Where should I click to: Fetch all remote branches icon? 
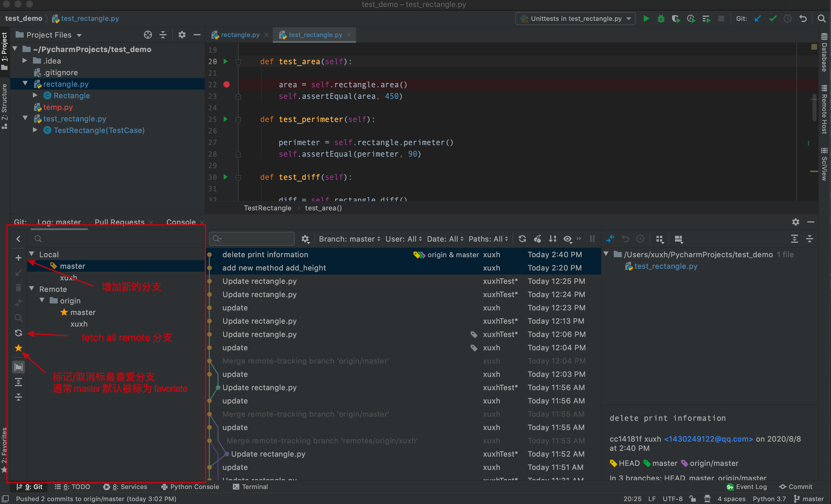(x=18, y=333)
